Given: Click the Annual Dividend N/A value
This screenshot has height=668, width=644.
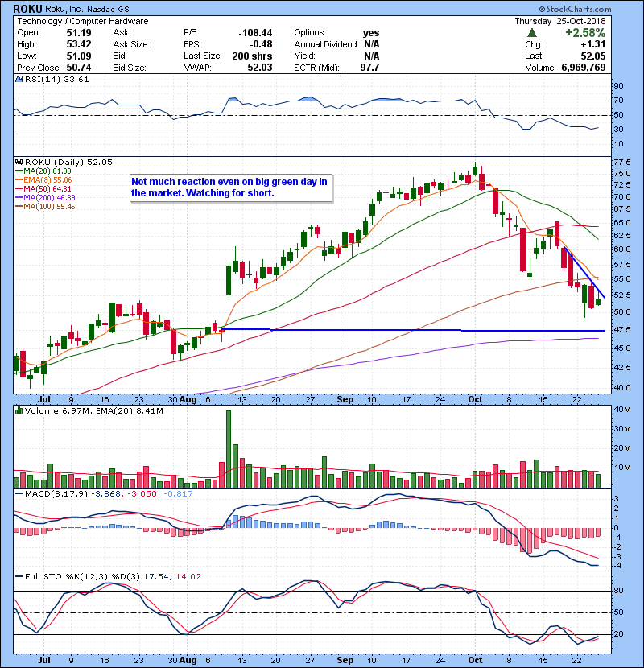Looking at the screenshot, I should click(371, 44).
